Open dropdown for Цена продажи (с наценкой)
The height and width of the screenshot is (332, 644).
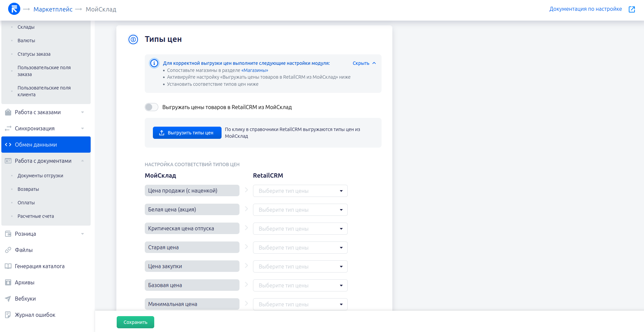point(300,191)
